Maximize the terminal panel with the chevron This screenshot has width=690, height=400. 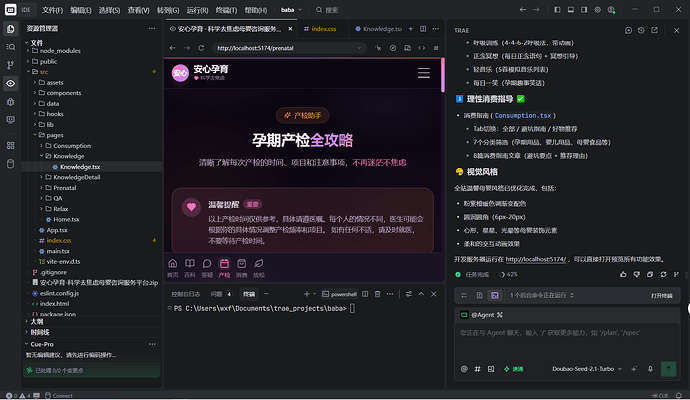pos(421,294)
